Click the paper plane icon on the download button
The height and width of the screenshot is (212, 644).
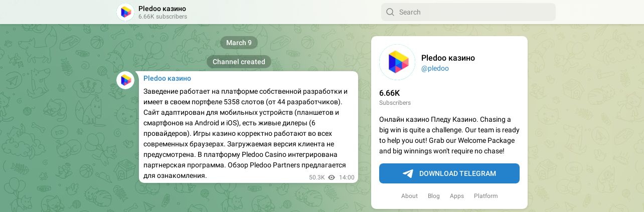[408, 173]
